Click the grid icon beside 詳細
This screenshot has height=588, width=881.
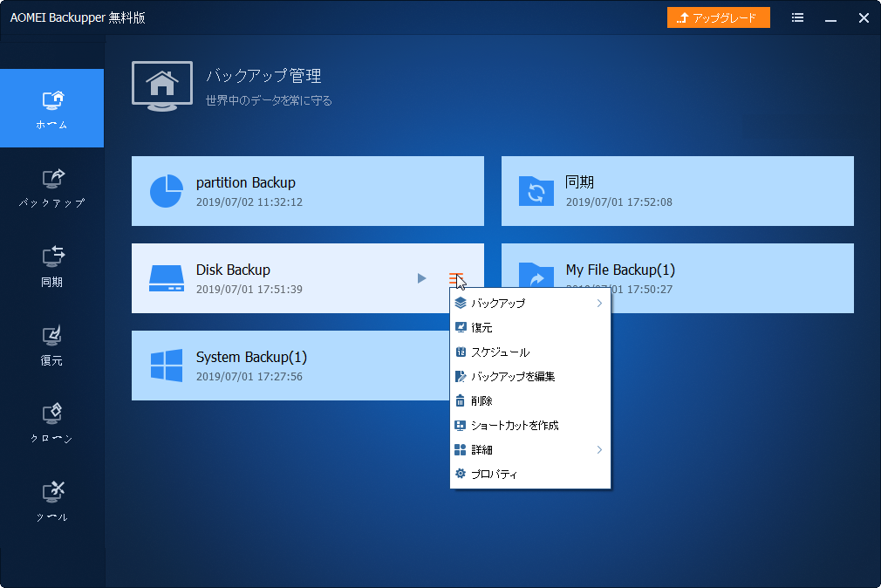tap(461, 449)
